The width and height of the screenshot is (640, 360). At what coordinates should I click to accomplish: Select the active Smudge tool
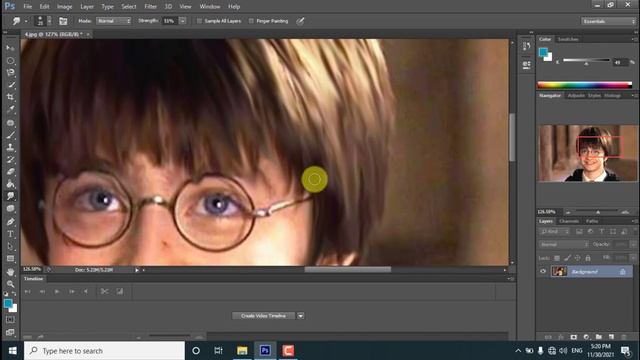tap(10, 196)
